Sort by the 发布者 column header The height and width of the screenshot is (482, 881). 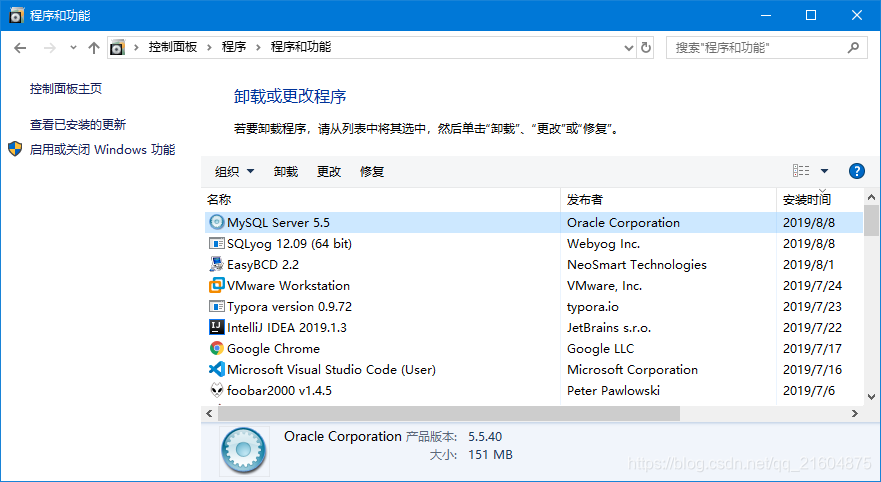point(668,199)
